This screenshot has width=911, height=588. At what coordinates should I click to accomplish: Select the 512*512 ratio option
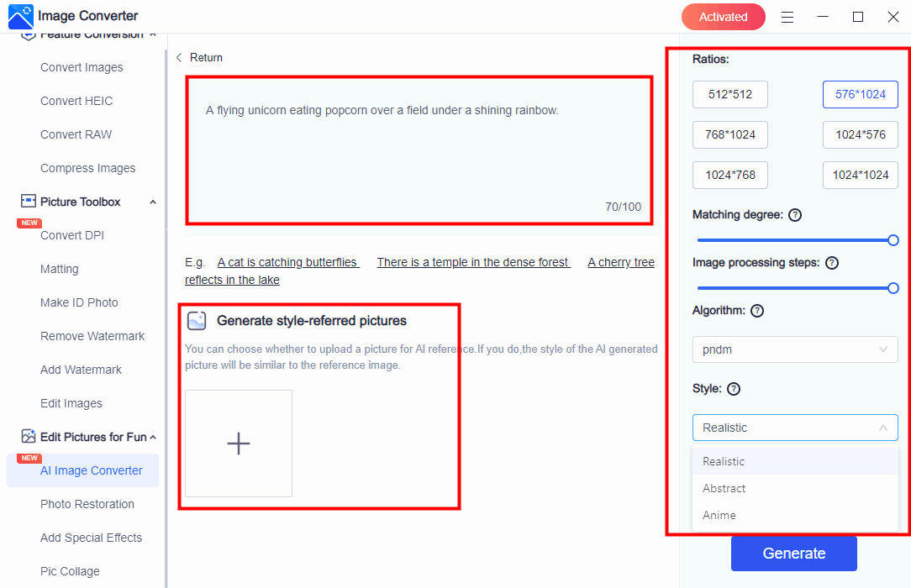point(729,94)
